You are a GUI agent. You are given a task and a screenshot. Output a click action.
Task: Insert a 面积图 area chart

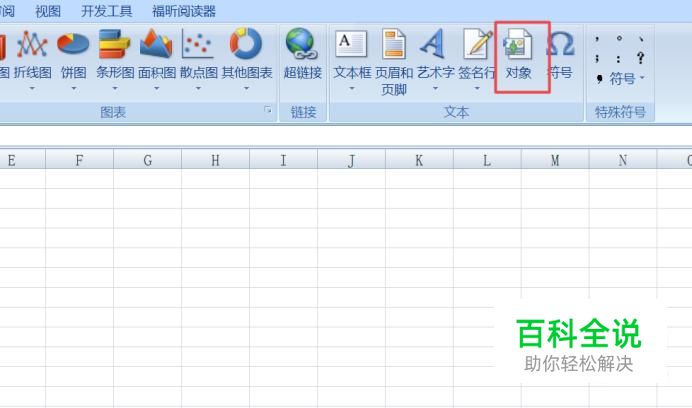(x=157, y=60)
